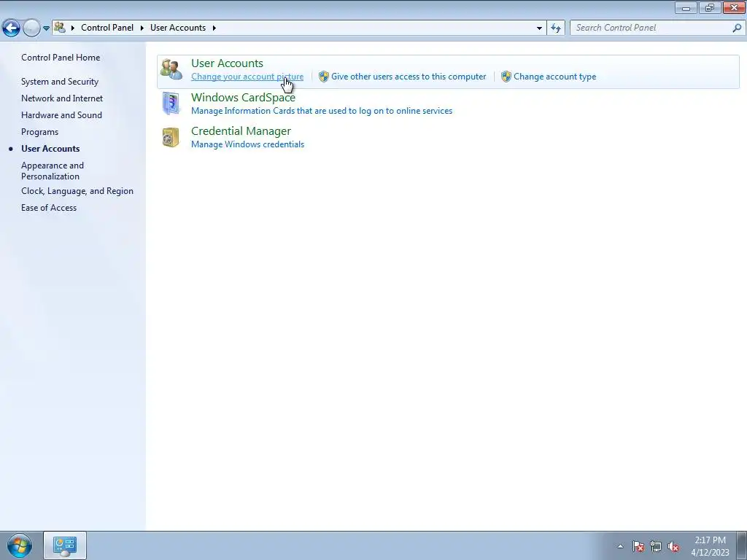Select User Accounts in the sidebar
This screenshot has width=747, height=560.
click(x=50, y=149)
